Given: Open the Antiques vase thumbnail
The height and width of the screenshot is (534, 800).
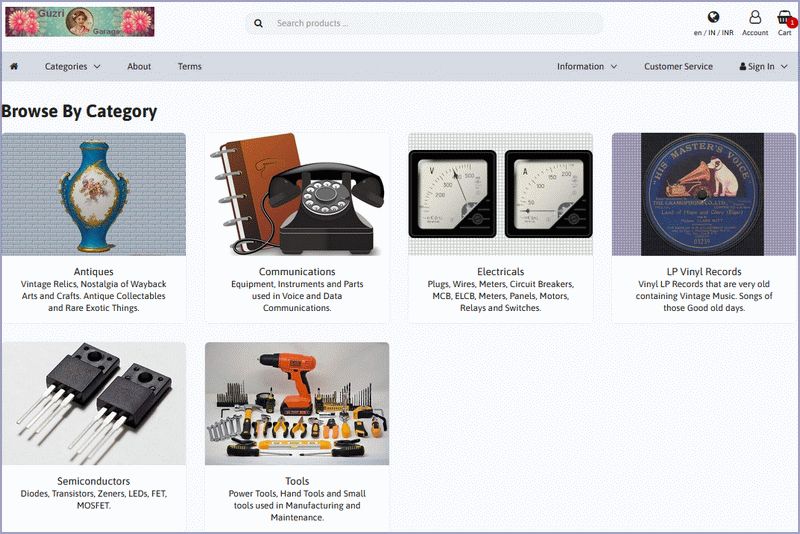Looking at the screenshot, I should point(94,194).
